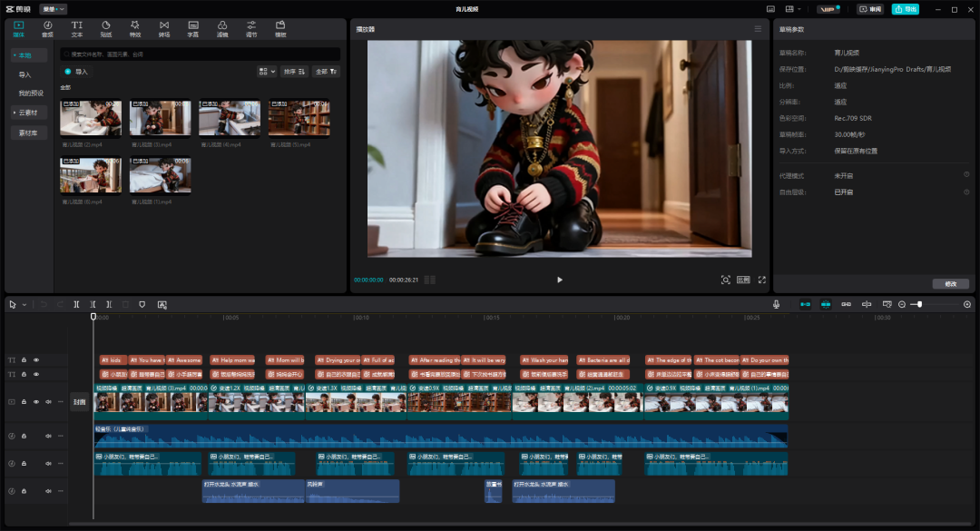The image size is (980, 531).
Task: Toggle the main track magnet snapping button
Action: click(x=804, y=305)
